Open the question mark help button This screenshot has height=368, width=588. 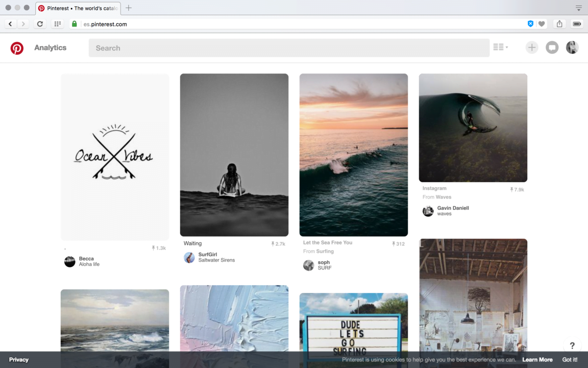pyautogui.click(x=572, y=346)
